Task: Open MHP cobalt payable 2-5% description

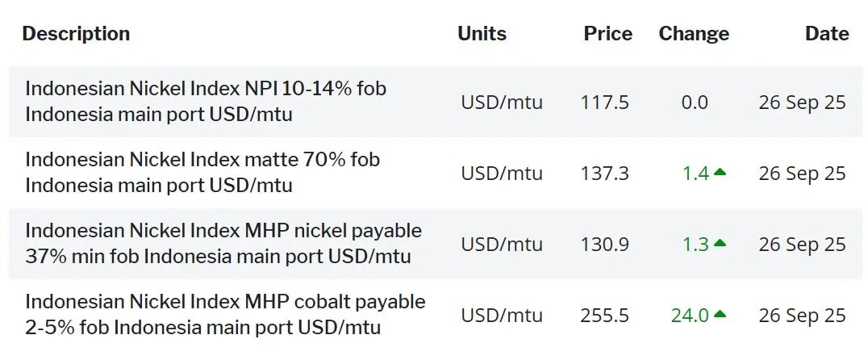Action: [225, 314]
